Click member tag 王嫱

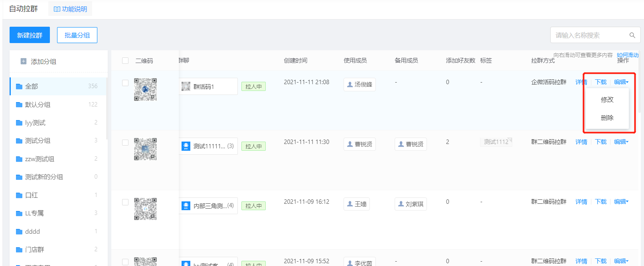pyautogui.click(x=357, y=204)
